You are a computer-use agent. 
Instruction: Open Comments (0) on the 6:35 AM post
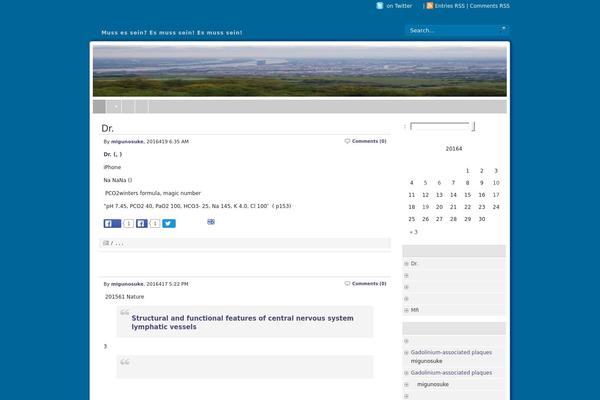click(369, 141)
